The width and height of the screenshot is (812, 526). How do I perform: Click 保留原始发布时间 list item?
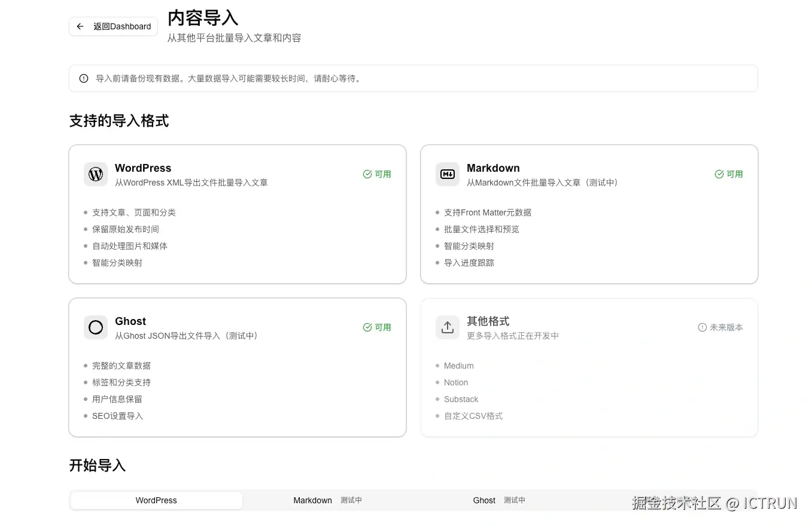tap(126, 229)
